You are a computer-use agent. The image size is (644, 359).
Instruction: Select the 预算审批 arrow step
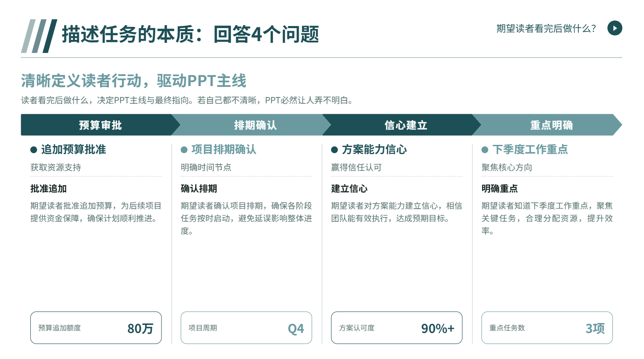[100, 125]
